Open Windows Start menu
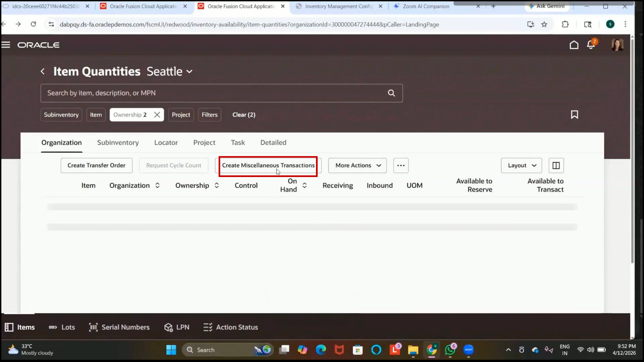 click(171, 350)
